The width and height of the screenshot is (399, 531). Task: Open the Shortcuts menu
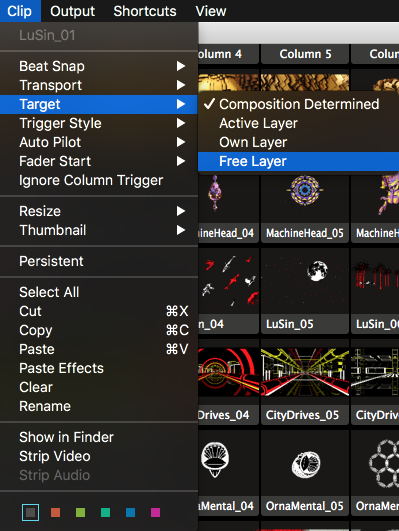coord(145,11)
